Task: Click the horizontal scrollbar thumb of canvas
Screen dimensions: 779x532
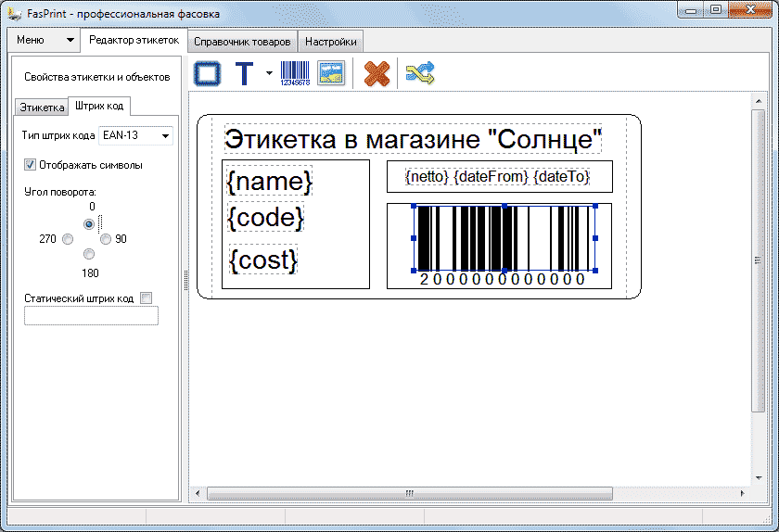Action: [410, 493]
